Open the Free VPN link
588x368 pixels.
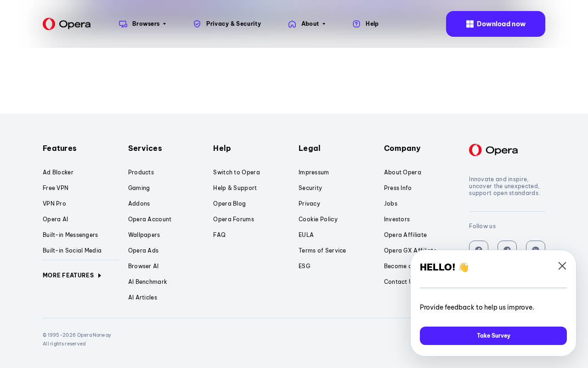point(56,188)
